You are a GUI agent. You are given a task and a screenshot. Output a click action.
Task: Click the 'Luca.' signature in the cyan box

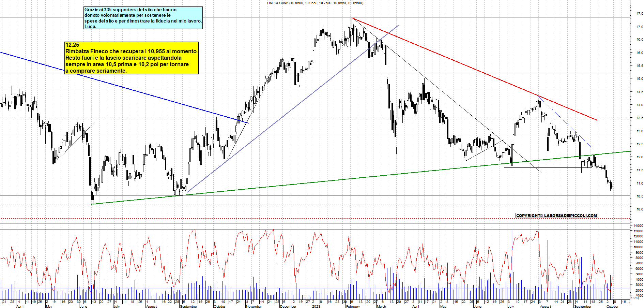coord(90,27)
